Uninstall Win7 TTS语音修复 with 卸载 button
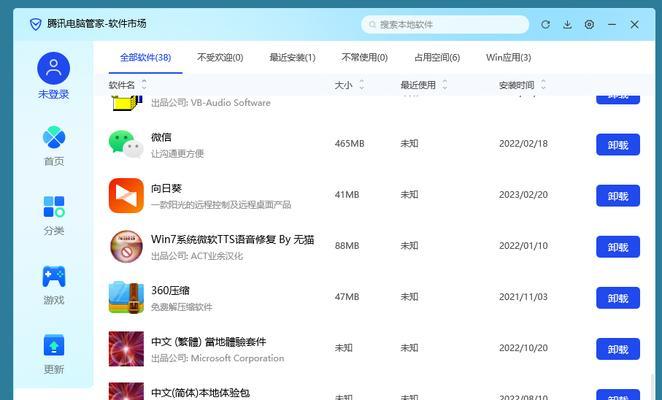The width and height of the screenshot is (662, 400). click(618, 247)
